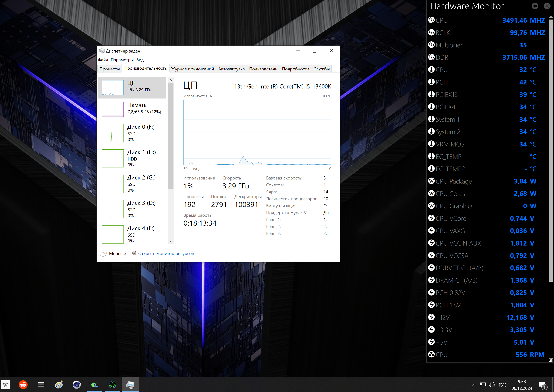The height and width of the screenshot is (392, 554).
Task: Switch input language РУС indicator
Action: point(502,385)
